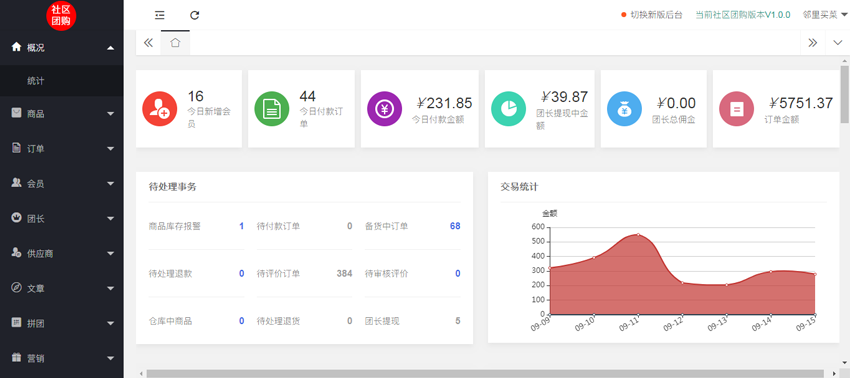
Task: Click 待处理退货 value 0
Action: coord(350,321)
